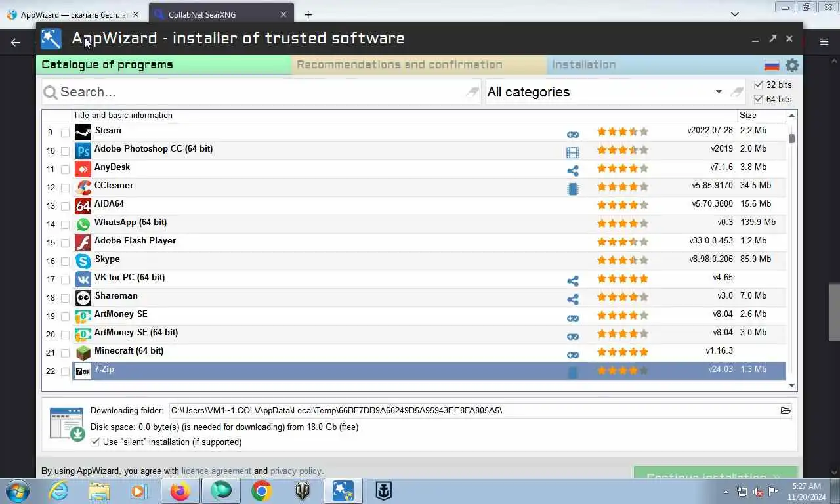Select the AppWizard browser tab

[73, 14]
